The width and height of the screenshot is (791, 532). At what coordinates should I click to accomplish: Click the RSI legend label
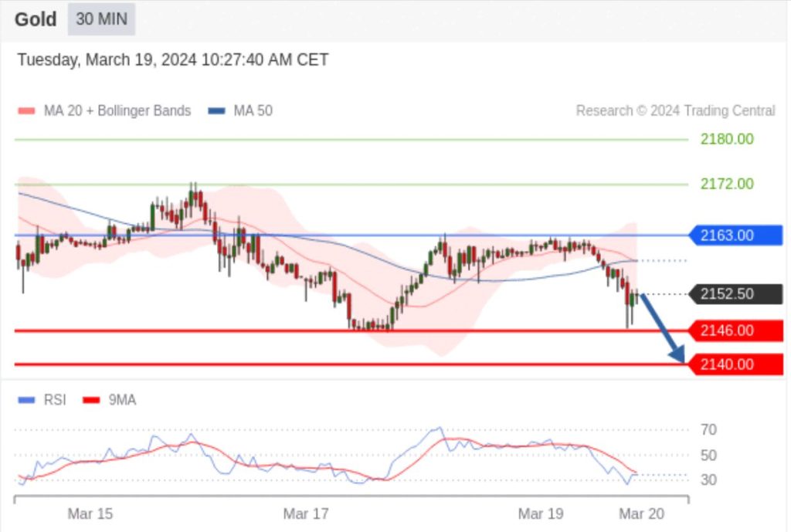55,401
